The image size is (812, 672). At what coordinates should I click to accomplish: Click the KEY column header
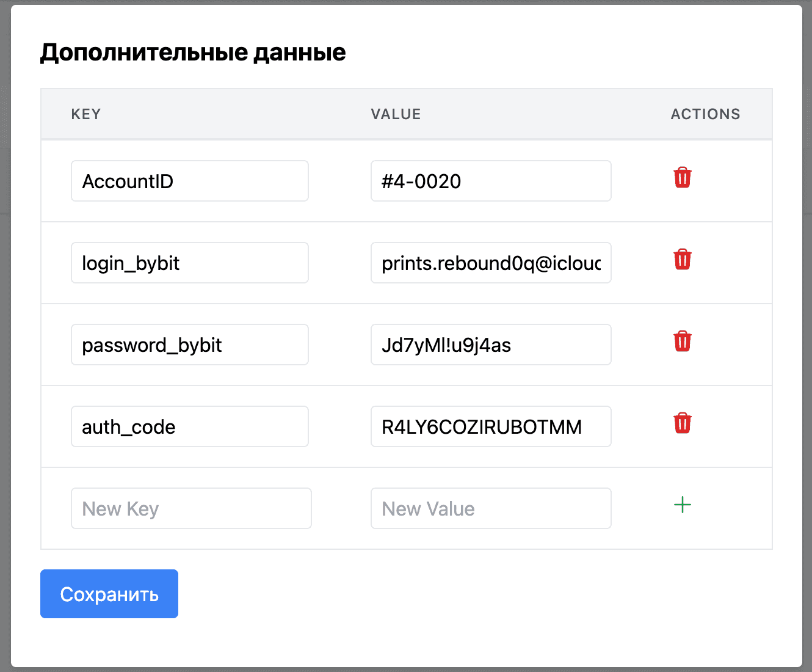pyautogui.click(x=86, y=114)
